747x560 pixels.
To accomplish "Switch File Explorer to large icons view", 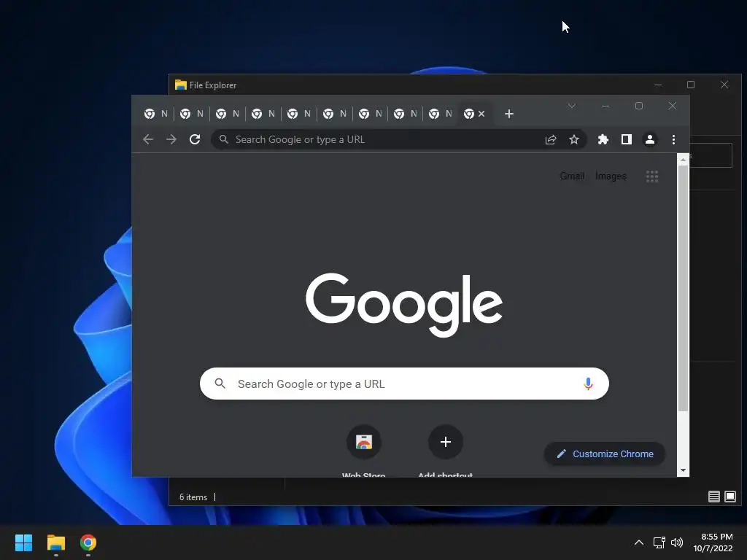I will (x=729, y=497).
